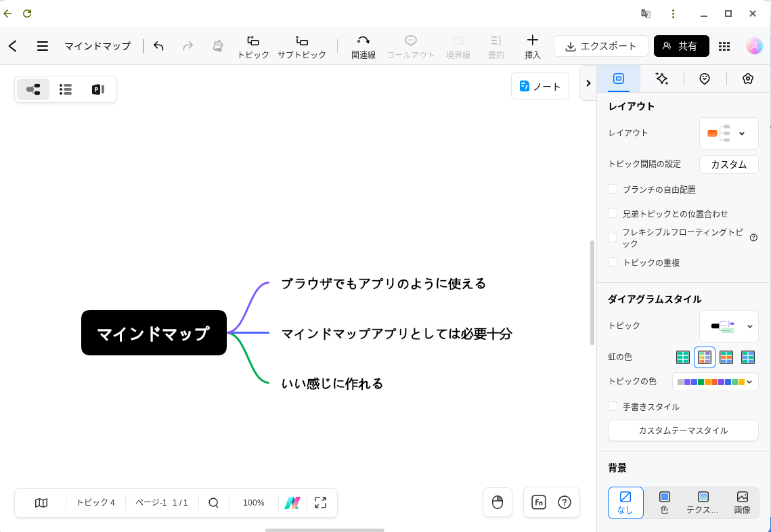
Task: Toggle 手書きスタイル checkbox
Action: point(613,407)
